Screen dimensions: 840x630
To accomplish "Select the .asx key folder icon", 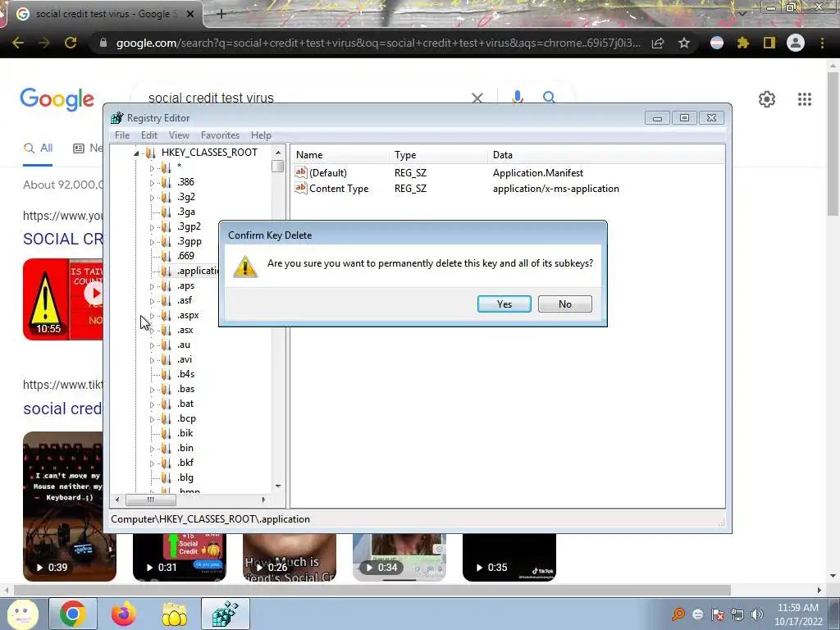I will (166, 330).
